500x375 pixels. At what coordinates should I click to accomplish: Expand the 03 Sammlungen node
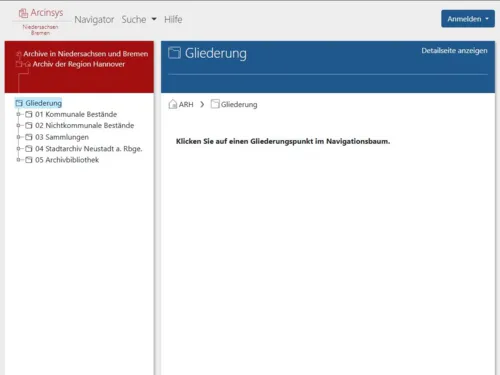point(18,137)
